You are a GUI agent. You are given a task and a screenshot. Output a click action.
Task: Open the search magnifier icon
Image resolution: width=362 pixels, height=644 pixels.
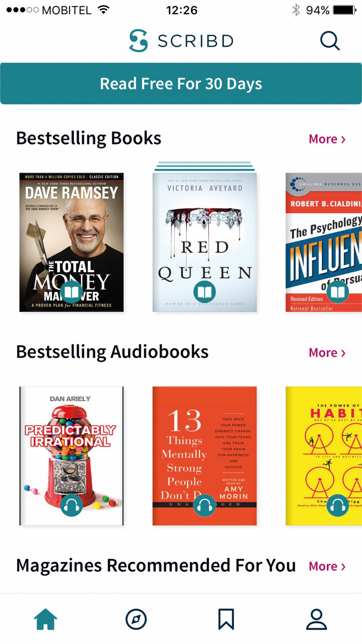pyautogui.click(x=330, y=41)
